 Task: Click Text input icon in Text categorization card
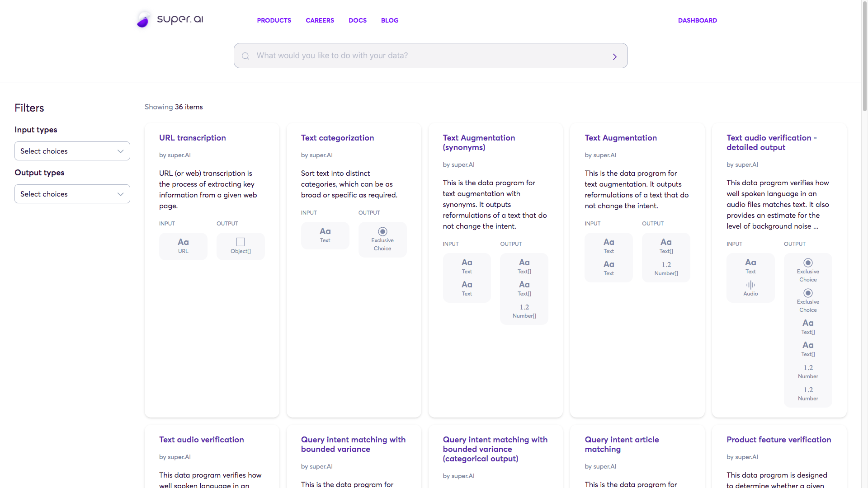[325, 231]
